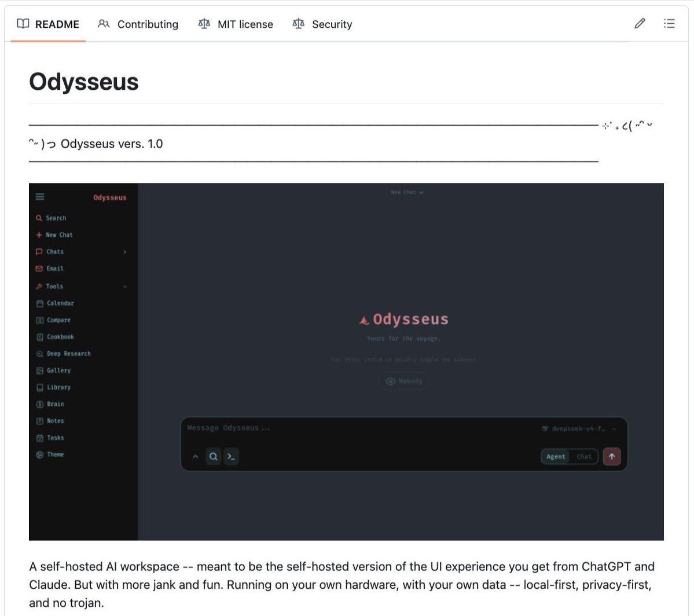694x616 pixels.
Task: Open the deepseek model selector dropdown
Action: point(579,428)
